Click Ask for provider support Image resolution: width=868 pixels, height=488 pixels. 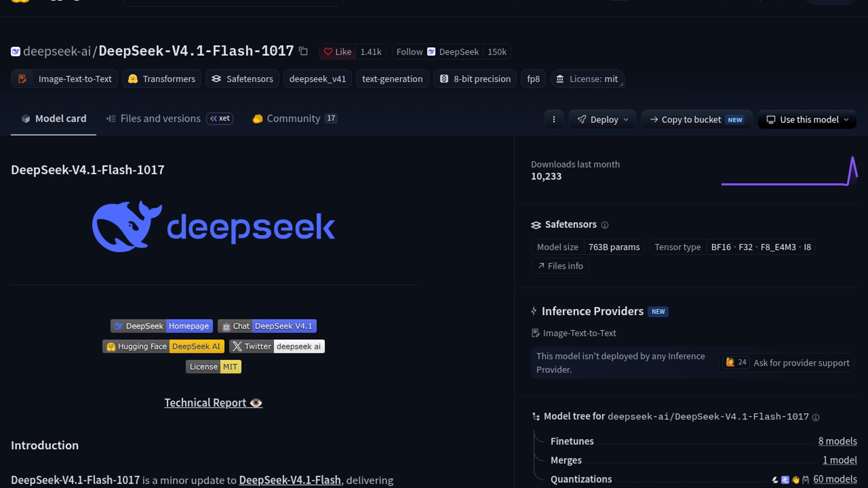[x=786, y=363]
